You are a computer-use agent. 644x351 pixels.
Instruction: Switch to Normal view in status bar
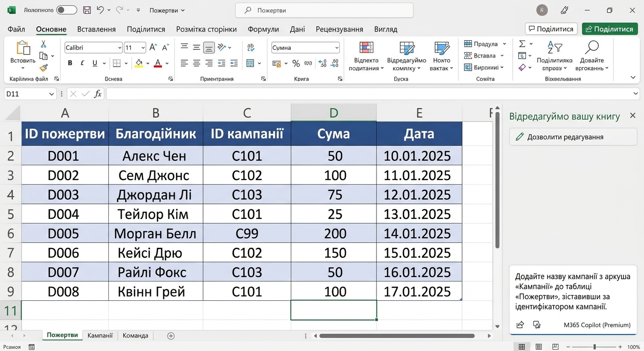click(522, 347)
